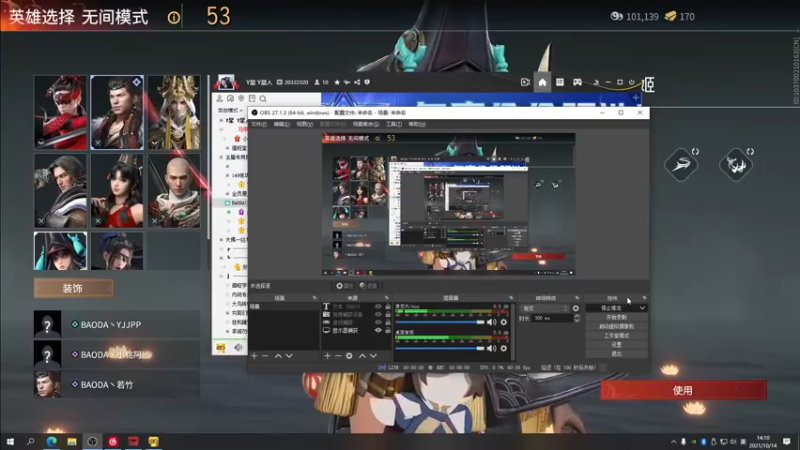
Task: Adjust the 时长 duration stepper arrows
Action: [x=577, y=318]
